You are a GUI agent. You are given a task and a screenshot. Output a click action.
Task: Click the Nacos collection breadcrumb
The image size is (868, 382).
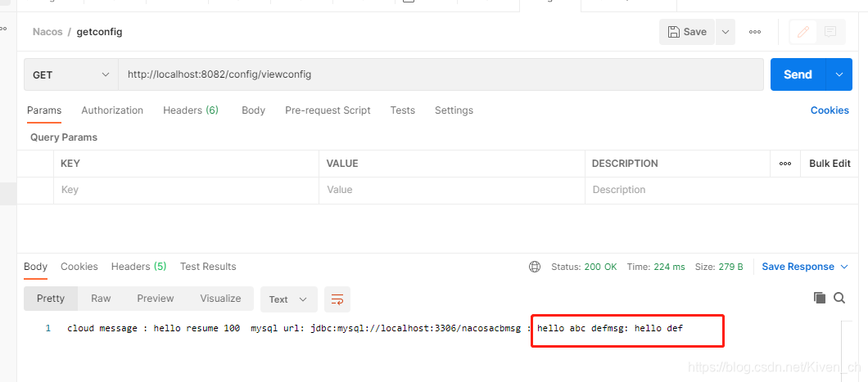(x=47, y=32)
